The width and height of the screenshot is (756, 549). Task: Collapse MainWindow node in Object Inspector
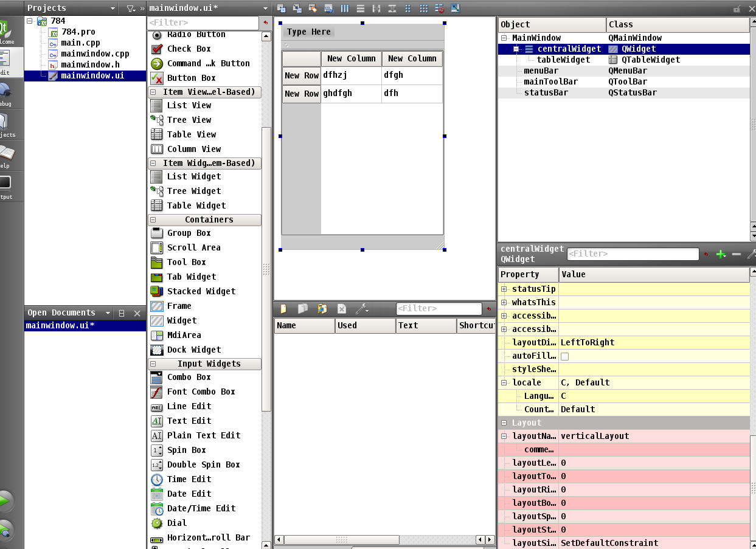click(x=504, y=38)
